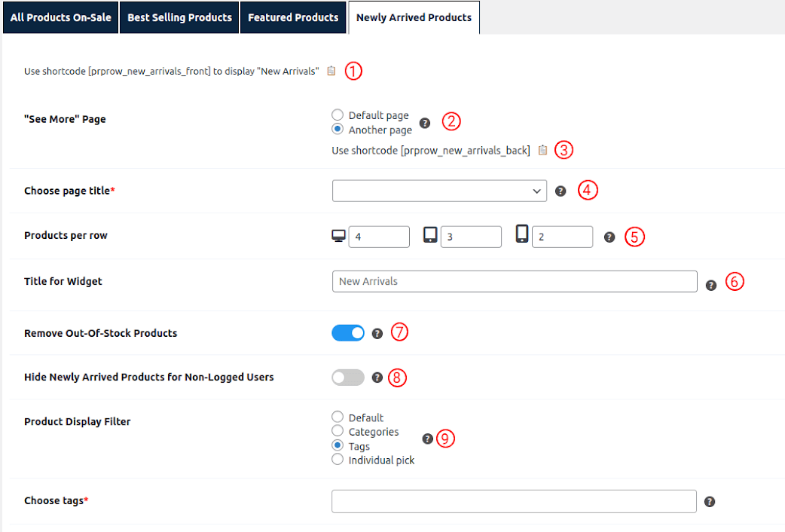The width and height of the screenshot is (785, 532).
Task: Open help tooltip for Product Display Filter
Action: (428, 439)
